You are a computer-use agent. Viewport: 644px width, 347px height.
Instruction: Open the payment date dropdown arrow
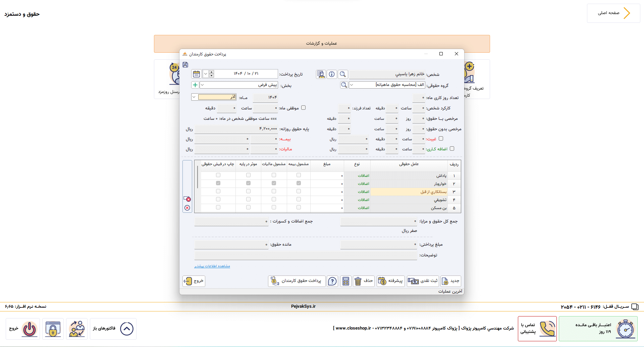pos(205,74)
